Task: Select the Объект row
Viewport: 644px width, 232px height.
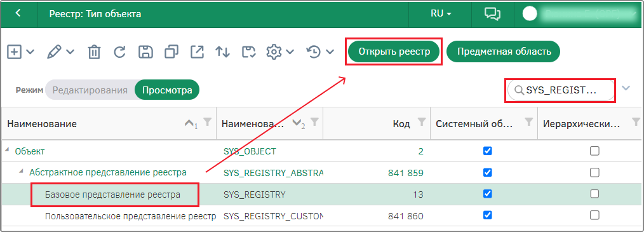Action: (x=322, y=151)
